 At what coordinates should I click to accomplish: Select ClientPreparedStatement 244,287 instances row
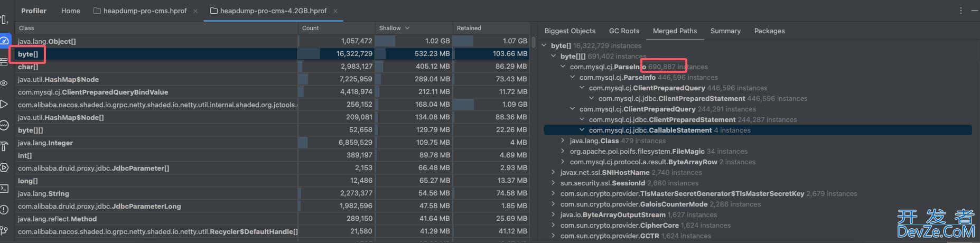coord(758,119)
